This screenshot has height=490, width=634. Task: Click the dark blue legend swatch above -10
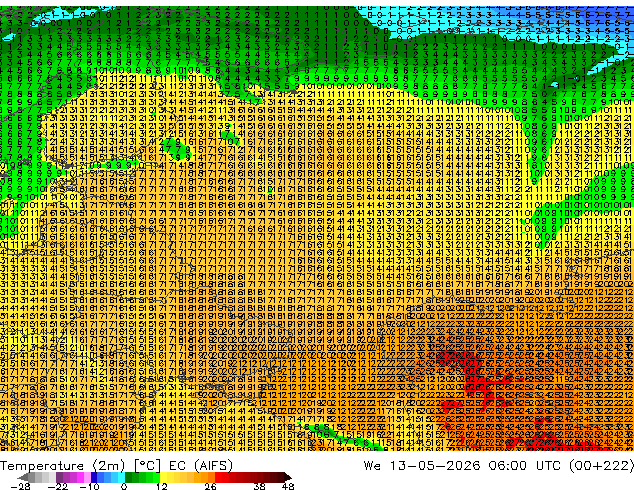point(94,477)
